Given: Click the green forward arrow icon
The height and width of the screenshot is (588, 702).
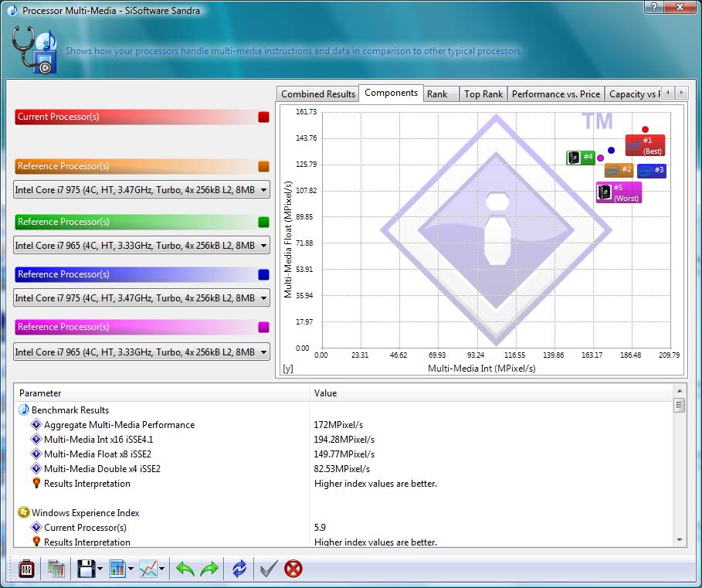Looking at the screenshot, I should (x=210, y=569).
